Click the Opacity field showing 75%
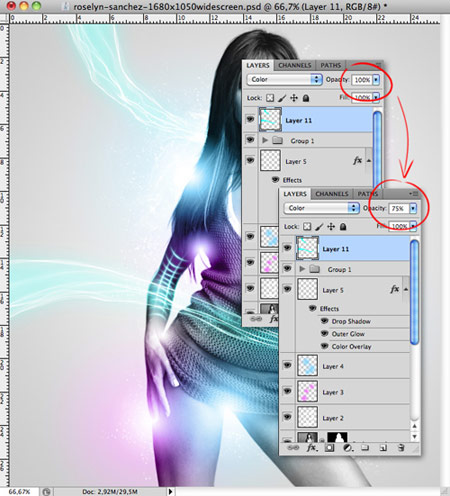The image size is (450, 496). coord(398,208)
